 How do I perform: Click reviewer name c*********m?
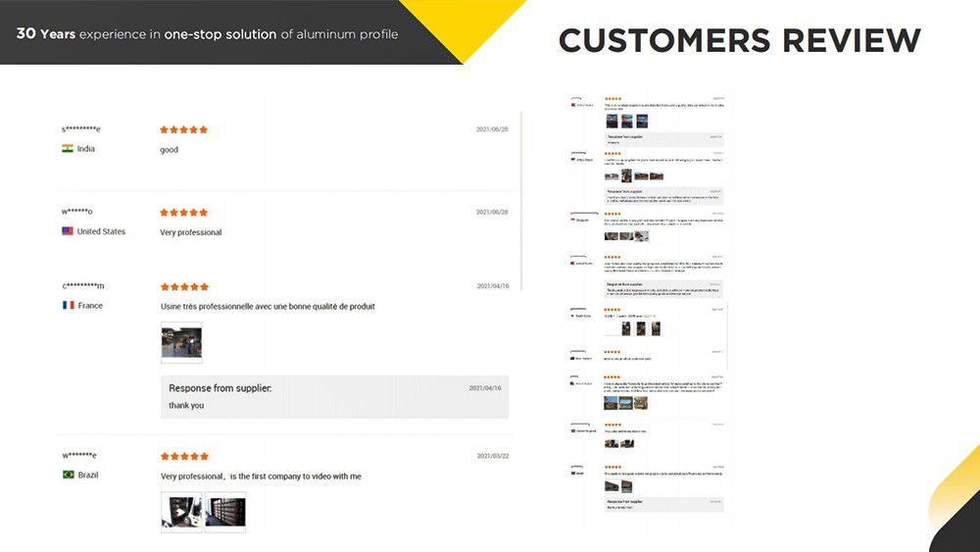(x=82, y=286)
